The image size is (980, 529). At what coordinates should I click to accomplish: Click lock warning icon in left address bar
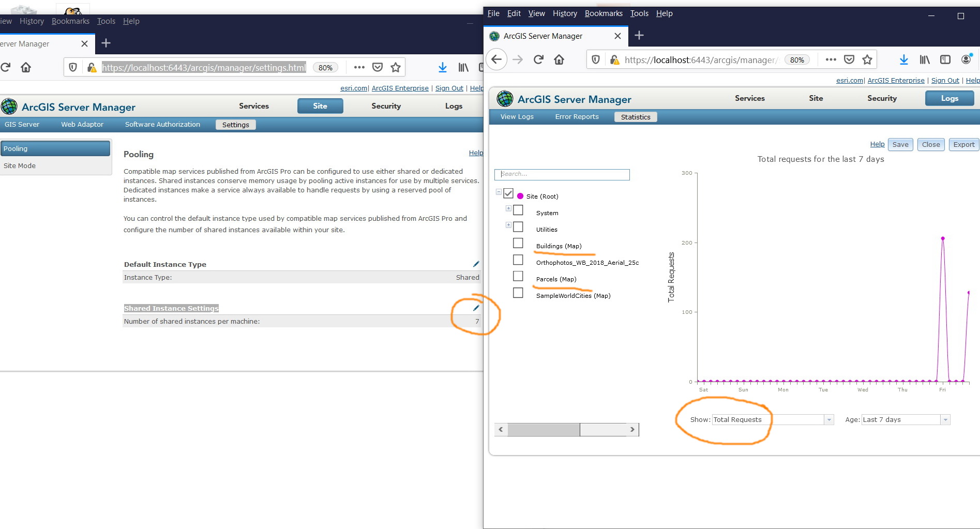click(92, 67)
